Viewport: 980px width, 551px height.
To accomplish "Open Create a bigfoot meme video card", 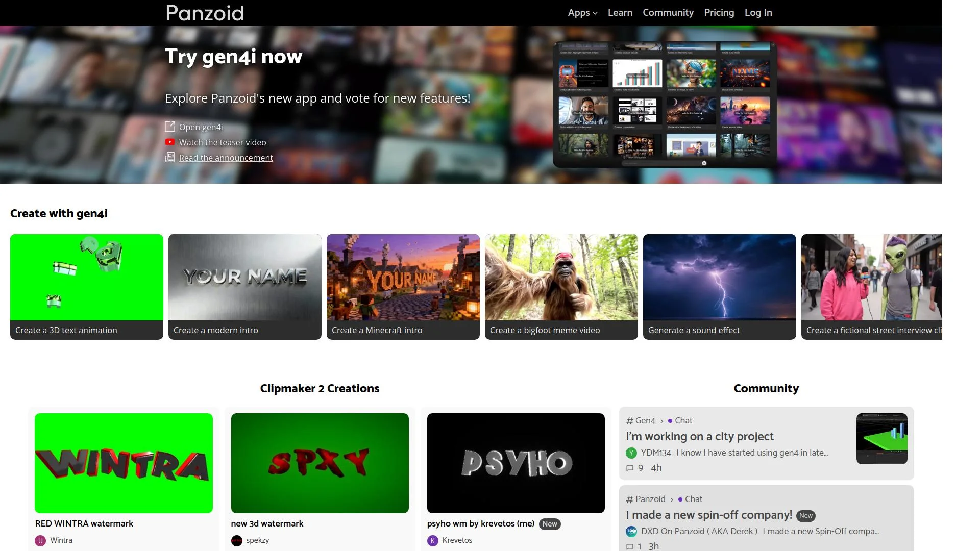I will point(561,287).
